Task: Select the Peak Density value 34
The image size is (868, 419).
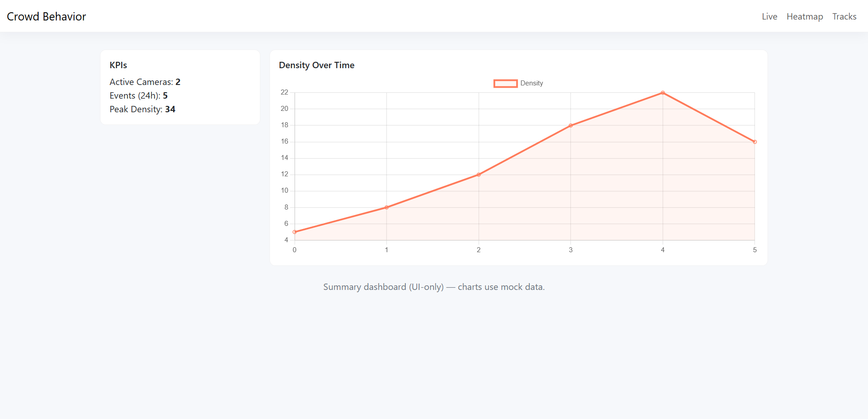Action: click(170, 109)
